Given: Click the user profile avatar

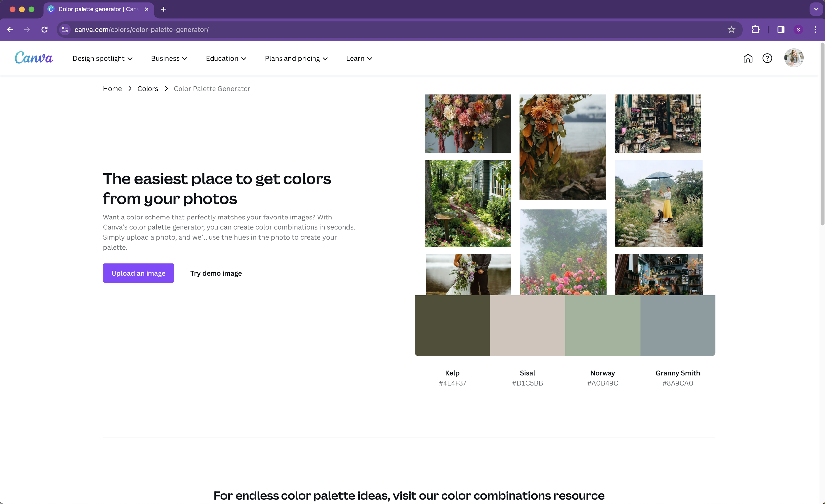Looking at the screenshot, I should coord(793,58).
